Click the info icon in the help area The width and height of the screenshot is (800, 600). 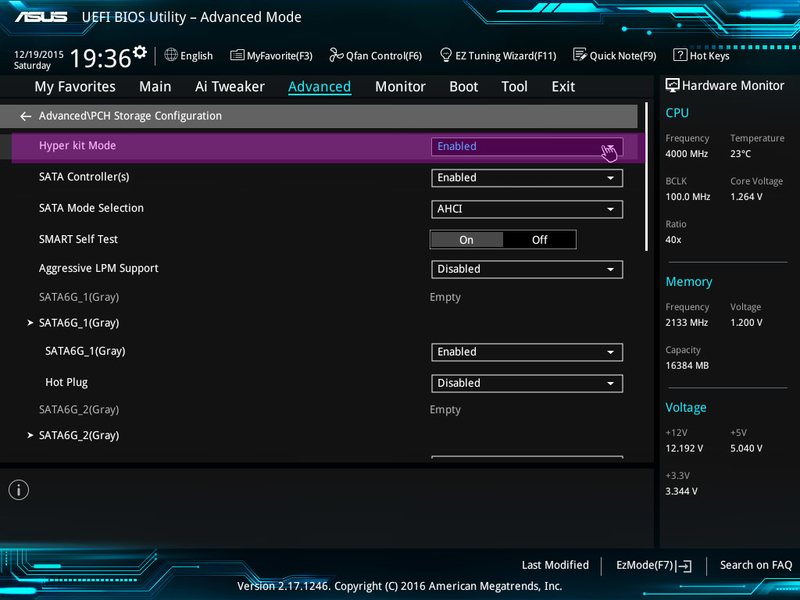pyautogui.click(x=19, y=490)
